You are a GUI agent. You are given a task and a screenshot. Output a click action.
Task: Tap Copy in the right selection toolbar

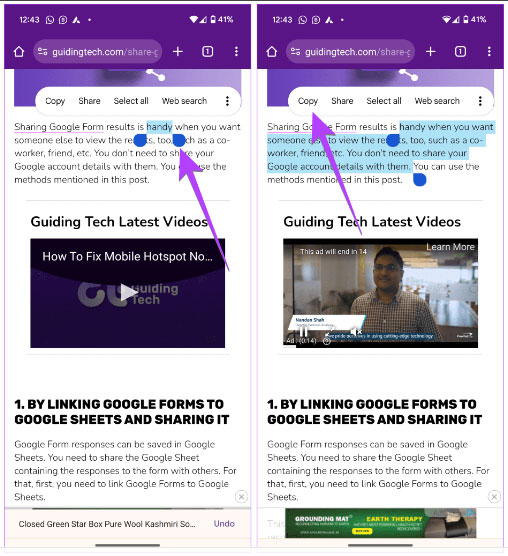pos(307,101)
